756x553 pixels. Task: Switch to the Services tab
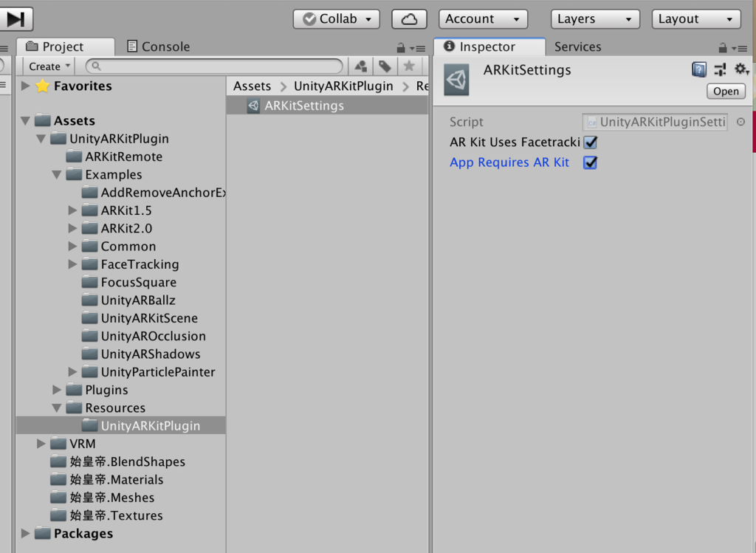click(577, 47)
